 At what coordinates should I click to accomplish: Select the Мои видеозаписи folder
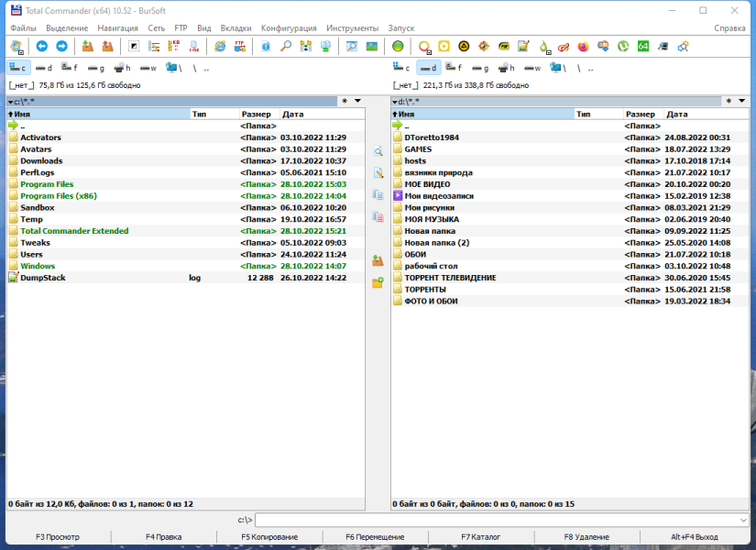[570, 196]
